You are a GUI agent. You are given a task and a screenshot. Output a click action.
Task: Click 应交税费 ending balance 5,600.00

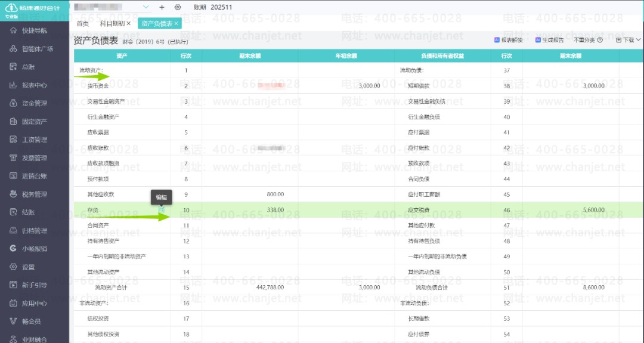pyautogui.click(x=593, y=210)
